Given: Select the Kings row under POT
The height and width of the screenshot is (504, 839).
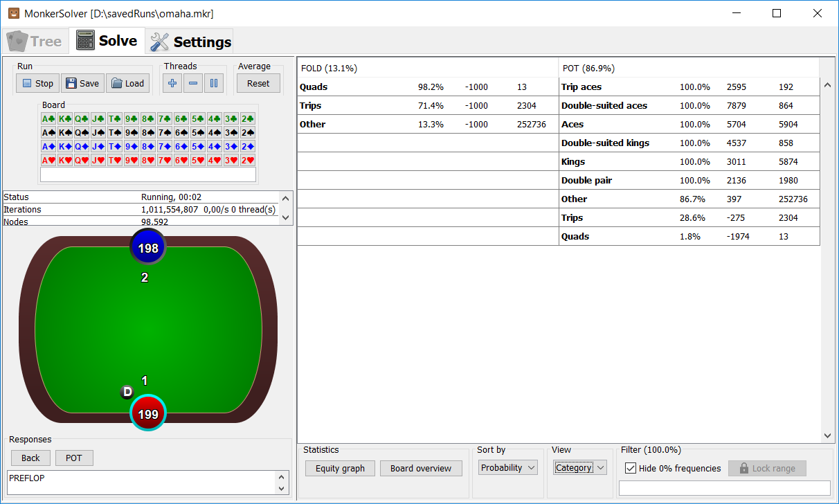Looking at the screenshot, I should coord(689,162).
